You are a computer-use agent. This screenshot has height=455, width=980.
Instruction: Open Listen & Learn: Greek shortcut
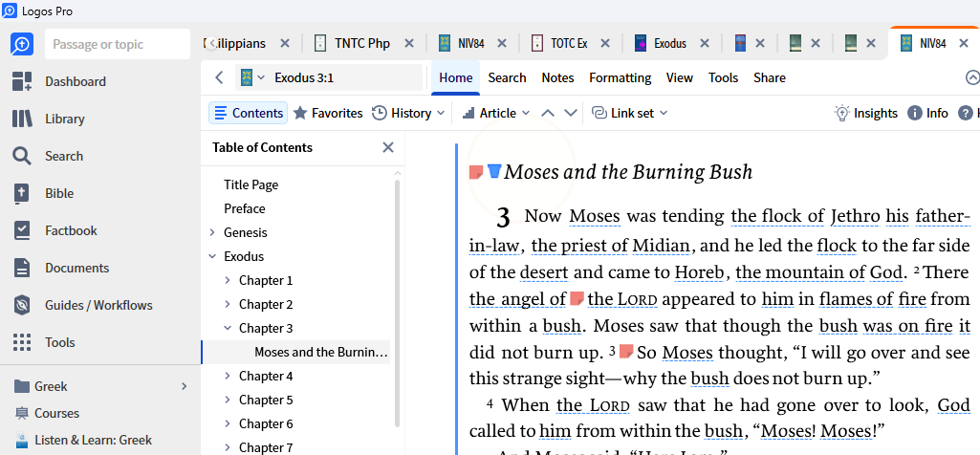[x=83, y=440]
